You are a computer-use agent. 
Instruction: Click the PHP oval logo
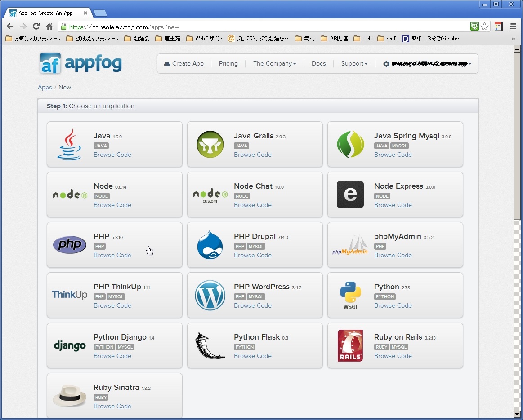pos(70,245)
